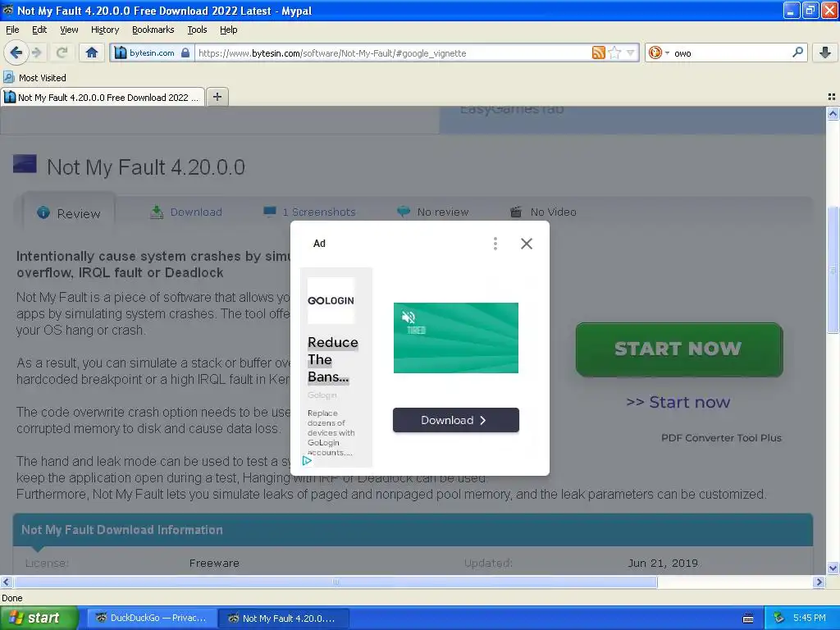Image resolution: width=840 pixels, height=630 pixels.
Task: Click the Download button in the ad
Action: click(456, 420)
